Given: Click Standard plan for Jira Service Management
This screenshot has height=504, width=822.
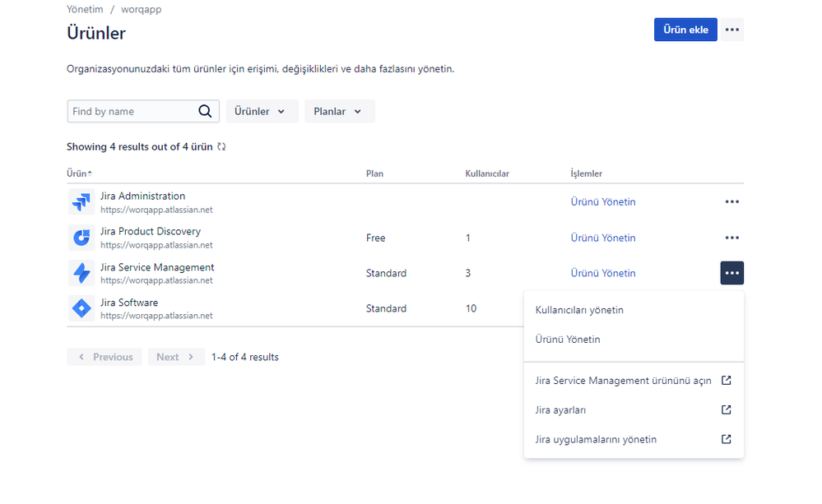Looking at the screenshot, I should click(386, 273).
